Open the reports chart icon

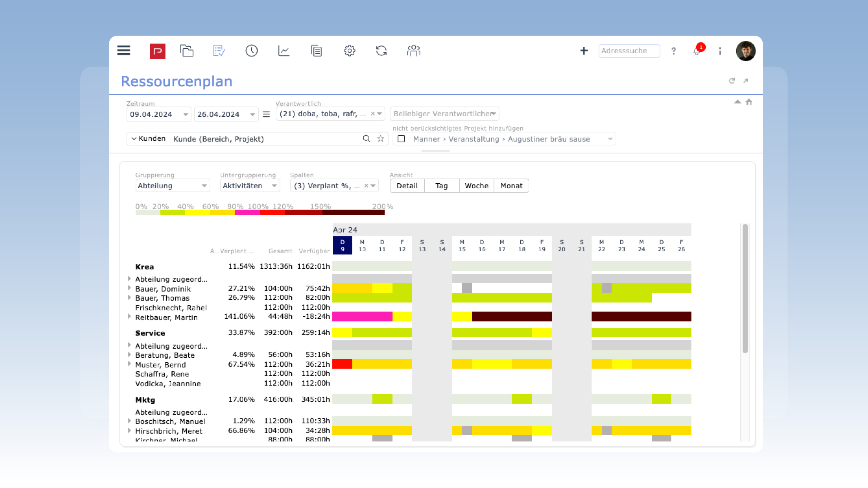click(x=284, y=51)
